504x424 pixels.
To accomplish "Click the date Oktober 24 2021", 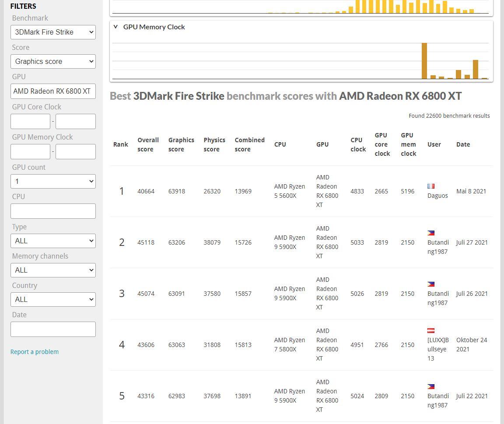I will (x=472, y=345).
